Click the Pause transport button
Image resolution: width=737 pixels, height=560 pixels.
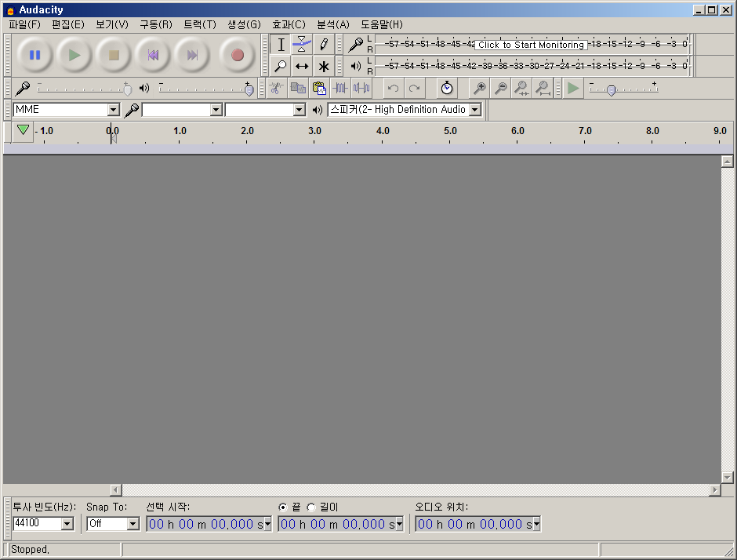[x=34, y=55]
